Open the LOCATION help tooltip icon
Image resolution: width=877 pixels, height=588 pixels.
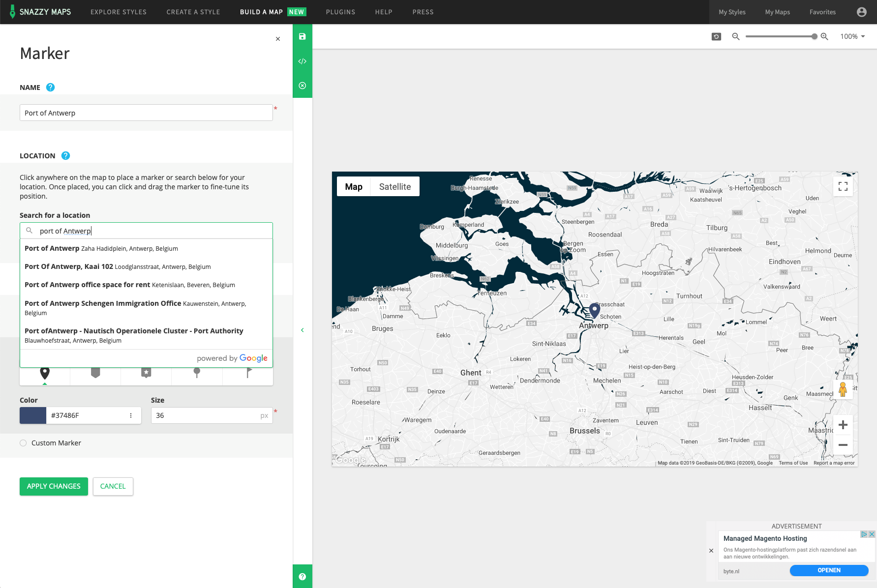coord(65,155)
